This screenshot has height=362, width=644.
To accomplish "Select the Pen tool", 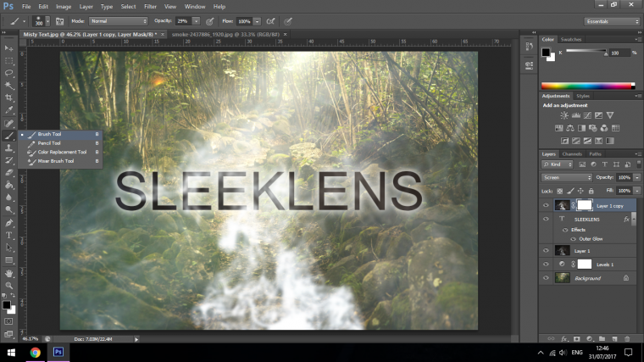I will pyautogui.click(x=8, y=223).
